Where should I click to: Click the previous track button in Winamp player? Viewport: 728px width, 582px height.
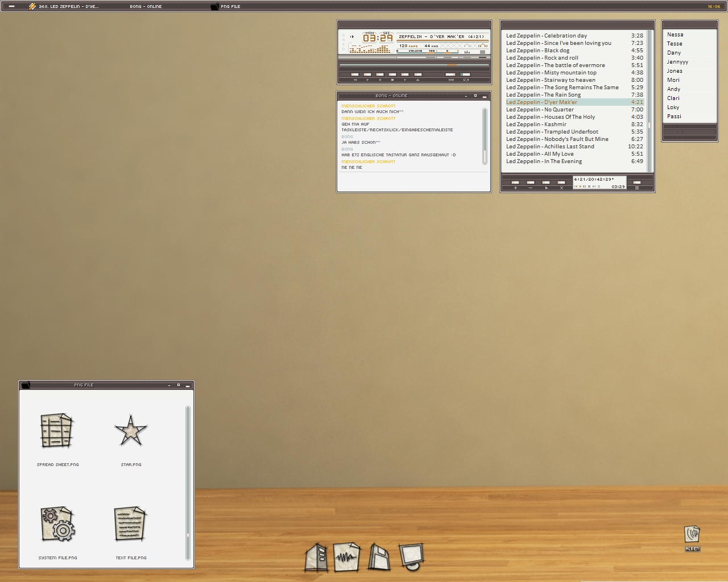(x=355, y=74)
